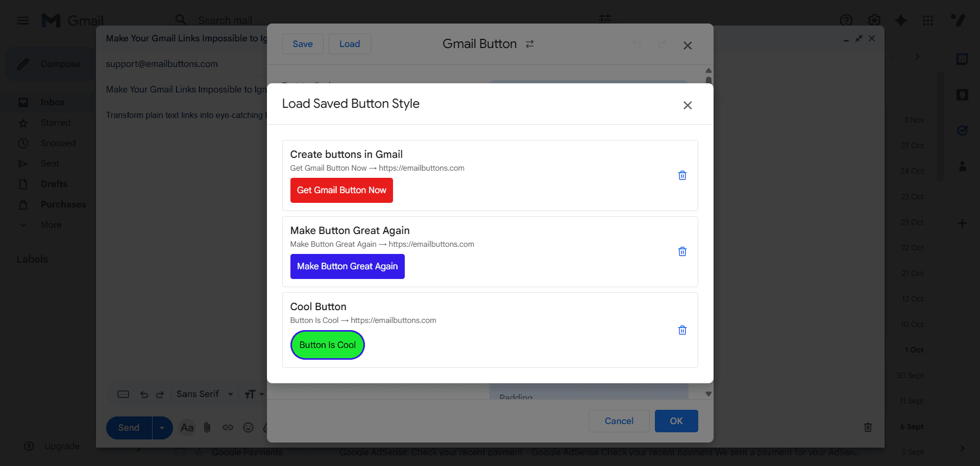980x466 pixels.
Task: Expand the More section in the sidebar
Action: coord(51,225)
